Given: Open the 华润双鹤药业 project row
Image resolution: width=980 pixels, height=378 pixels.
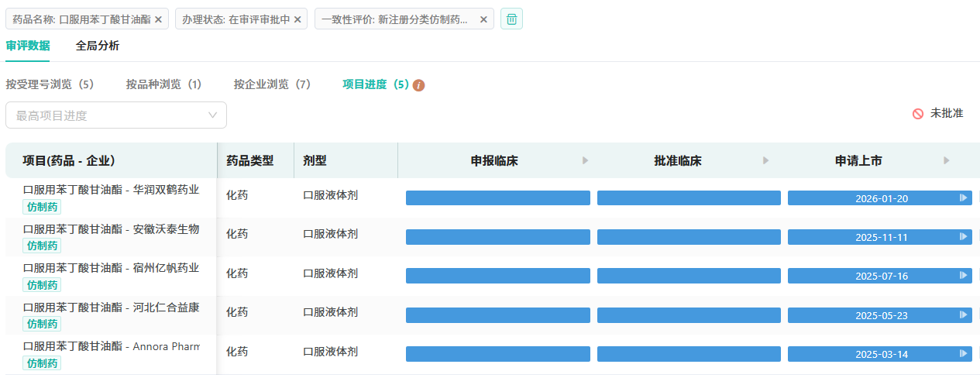Looking at the screenshot, I should (x=111, y=190).
